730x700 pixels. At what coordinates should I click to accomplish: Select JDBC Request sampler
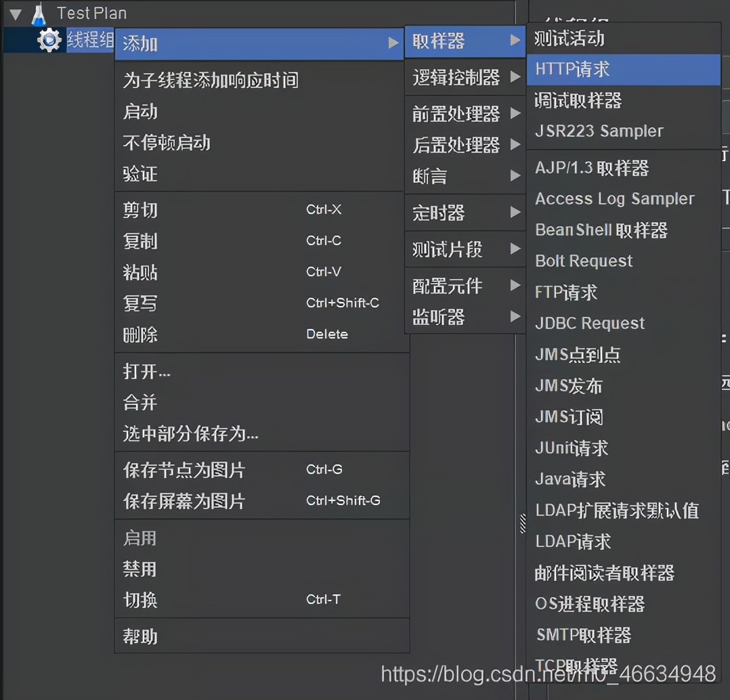point(589,323)
